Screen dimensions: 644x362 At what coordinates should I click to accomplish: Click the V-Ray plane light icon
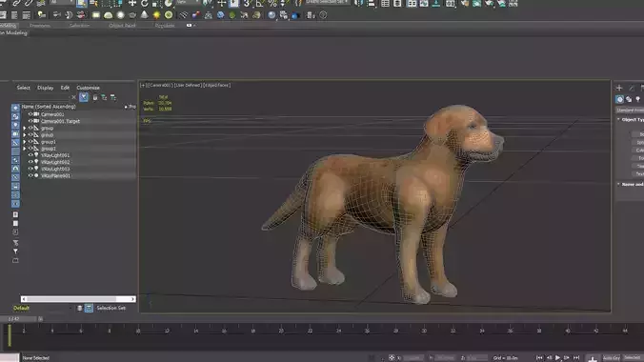click(x=96, y=15)
